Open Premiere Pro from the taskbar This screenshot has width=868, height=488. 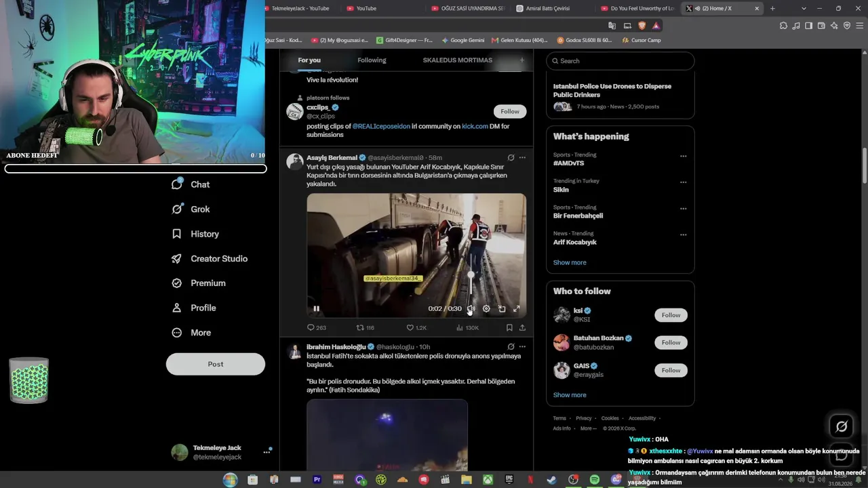coord(317,480)
